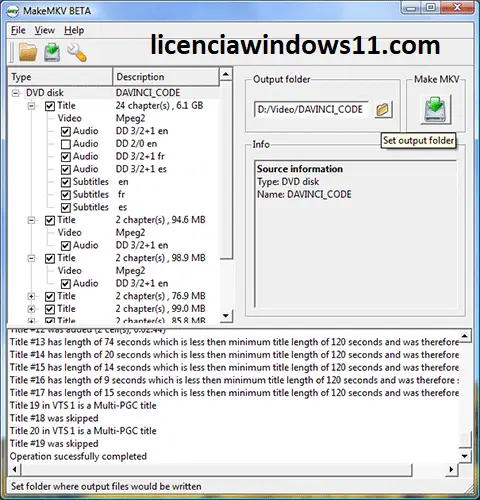Viewport: 480px width, 500px height.
Task: Uncheck Audio DD 3/2+1 es
Action: click(66, 169)
